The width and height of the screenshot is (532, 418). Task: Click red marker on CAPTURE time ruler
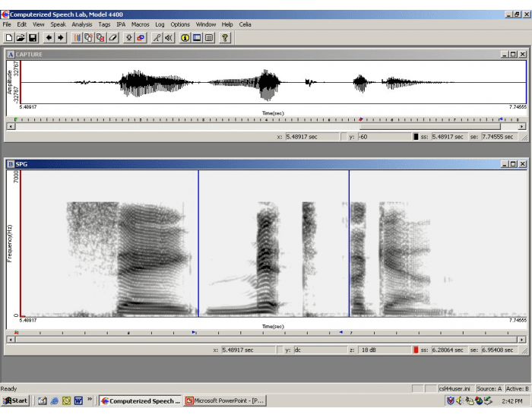point(361,119)
